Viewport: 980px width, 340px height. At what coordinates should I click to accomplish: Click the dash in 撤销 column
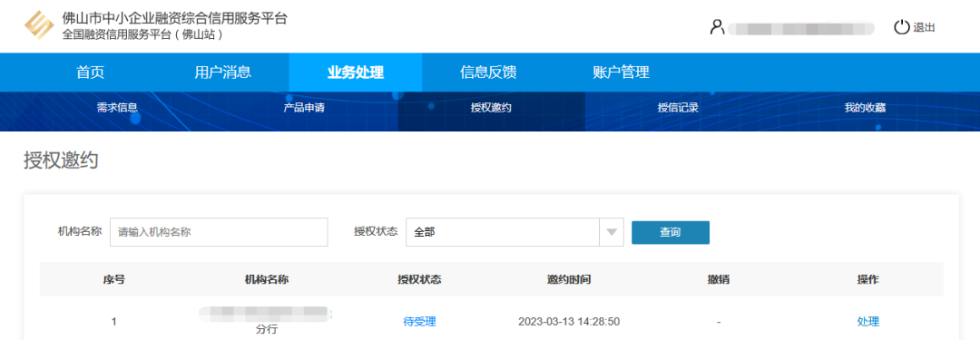pos(719,322)
